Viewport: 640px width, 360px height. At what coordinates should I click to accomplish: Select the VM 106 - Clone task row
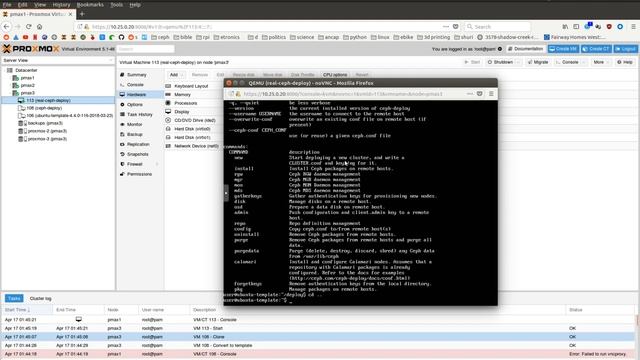[318, 337]
